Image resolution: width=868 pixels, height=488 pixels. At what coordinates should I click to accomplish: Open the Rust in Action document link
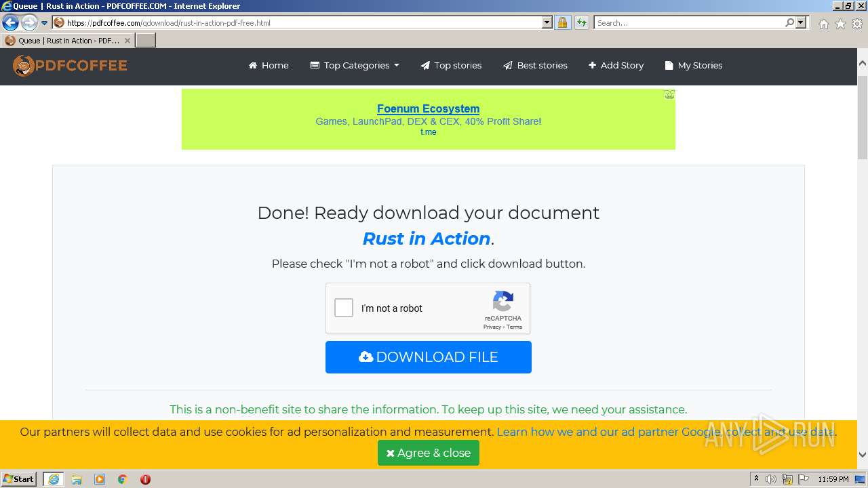[x=427, y=239]
